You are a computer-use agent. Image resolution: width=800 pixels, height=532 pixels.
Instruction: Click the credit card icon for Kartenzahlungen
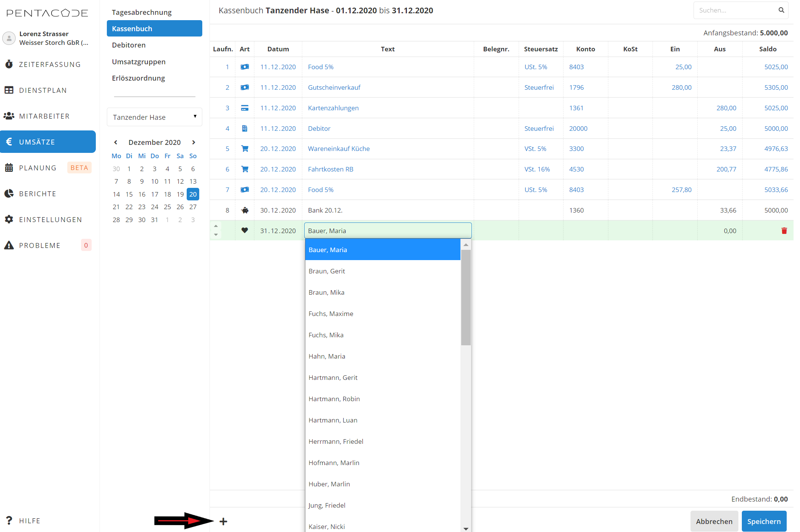click(x=244, y=108)
